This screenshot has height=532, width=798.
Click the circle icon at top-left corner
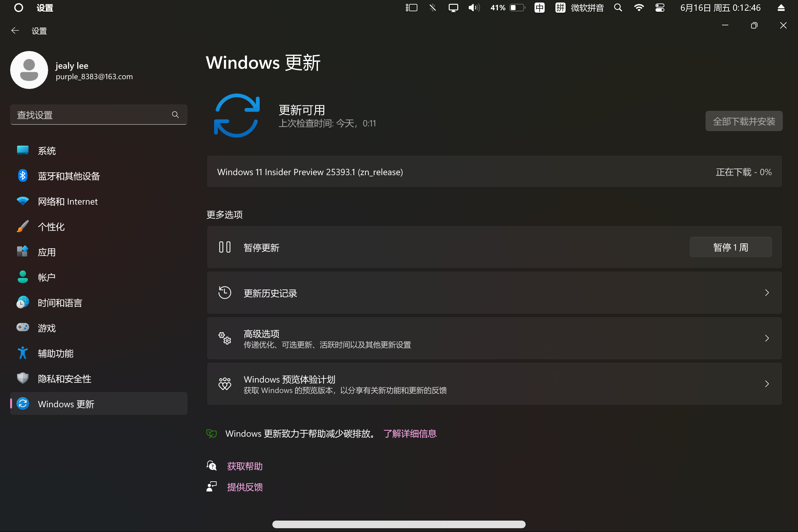coord(19,8)
